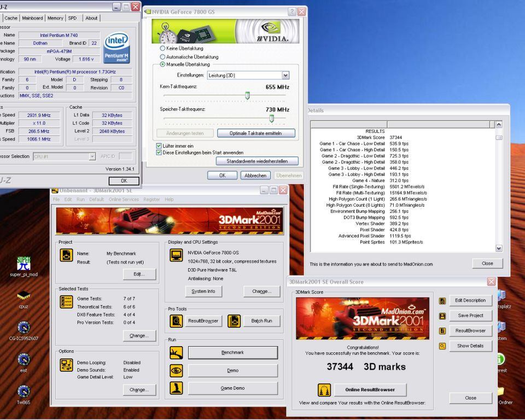Click the Details list scrollbar up arrow
The width and height of the screenshot is (525, 420).
[499, 124]
